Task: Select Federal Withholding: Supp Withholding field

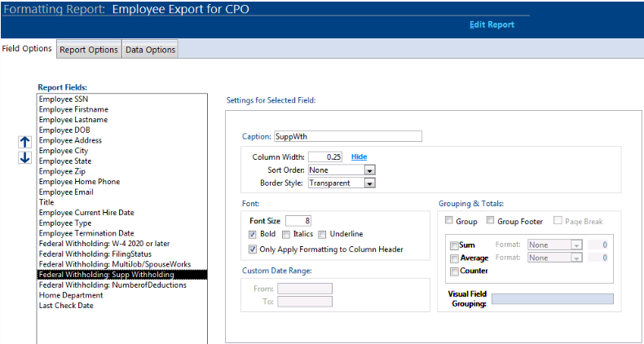Action: (x=122, y=275)
